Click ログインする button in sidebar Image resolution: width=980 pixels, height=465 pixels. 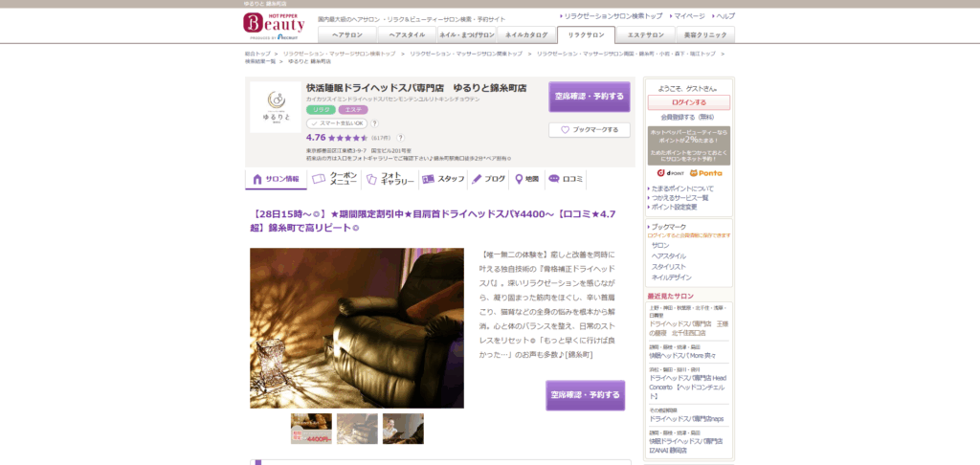(689, 102)
